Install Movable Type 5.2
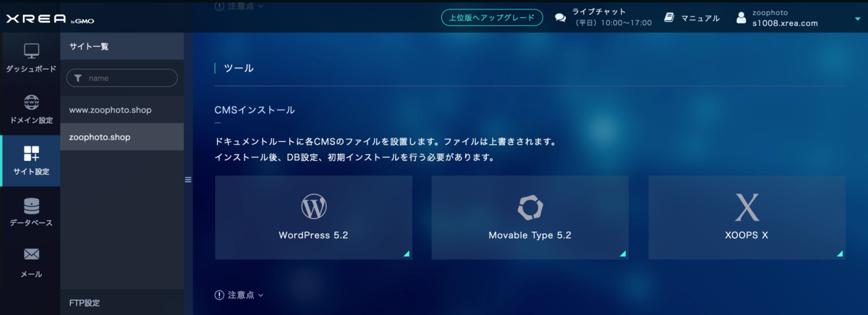This screenshot has height=315, width=868. point(530,217)
